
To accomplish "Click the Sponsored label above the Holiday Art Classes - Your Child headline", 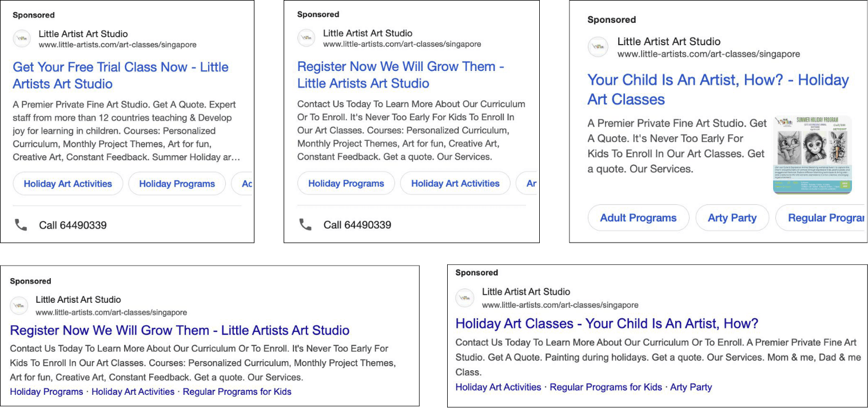I will [476, 272].
